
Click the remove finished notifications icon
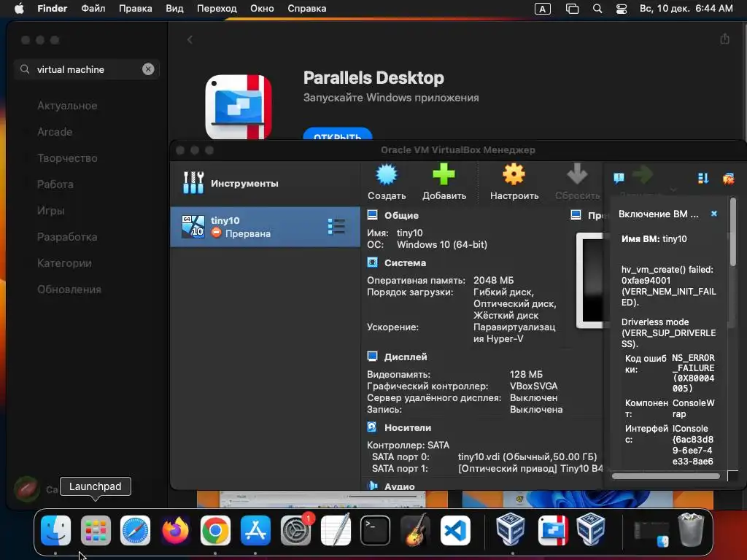click(x=729, y=178)
